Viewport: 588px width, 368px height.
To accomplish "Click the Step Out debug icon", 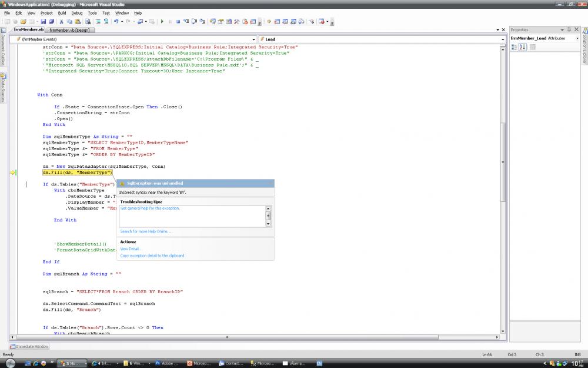I will [x=202, y=22].
